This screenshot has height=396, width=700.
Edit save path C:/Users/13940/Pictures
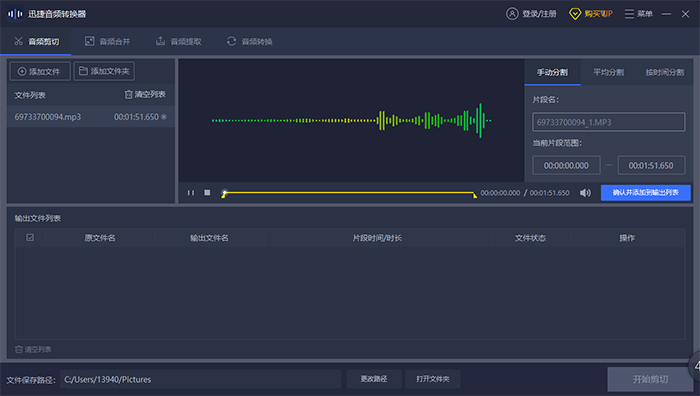200,379
